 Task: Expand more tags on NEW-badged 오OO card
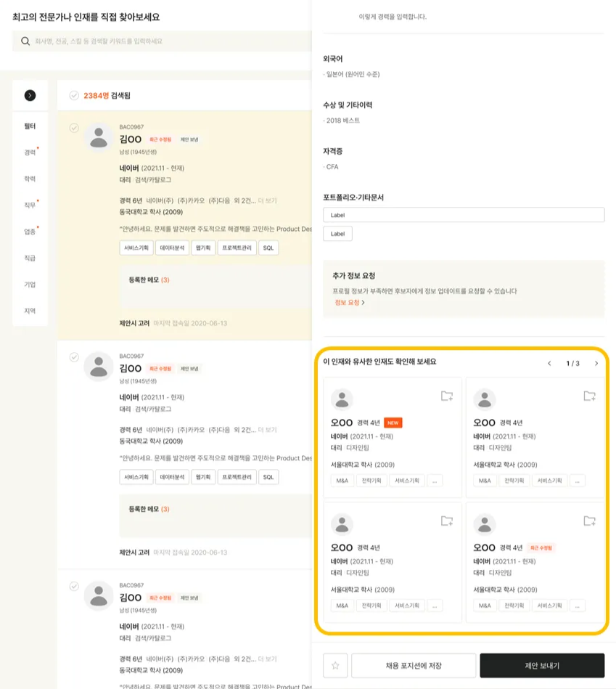pyautogui.click(x=435, y=481)
